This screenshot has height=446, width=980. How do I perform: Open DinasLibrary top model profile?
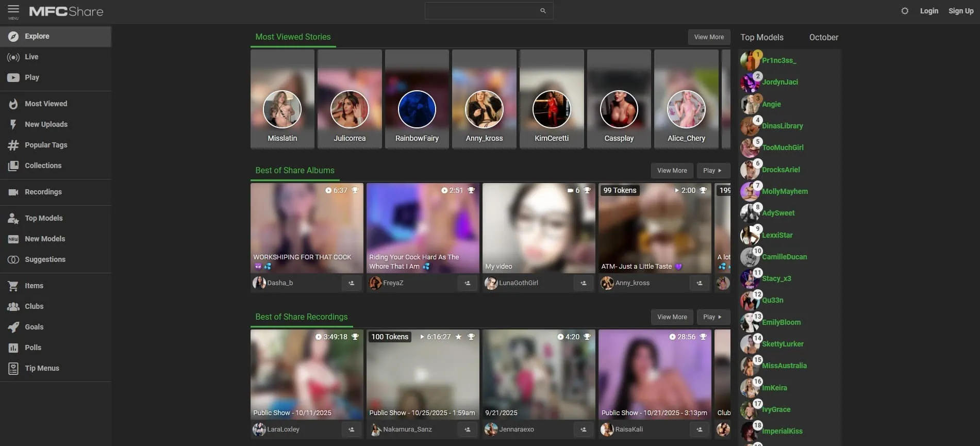[782, 126]
